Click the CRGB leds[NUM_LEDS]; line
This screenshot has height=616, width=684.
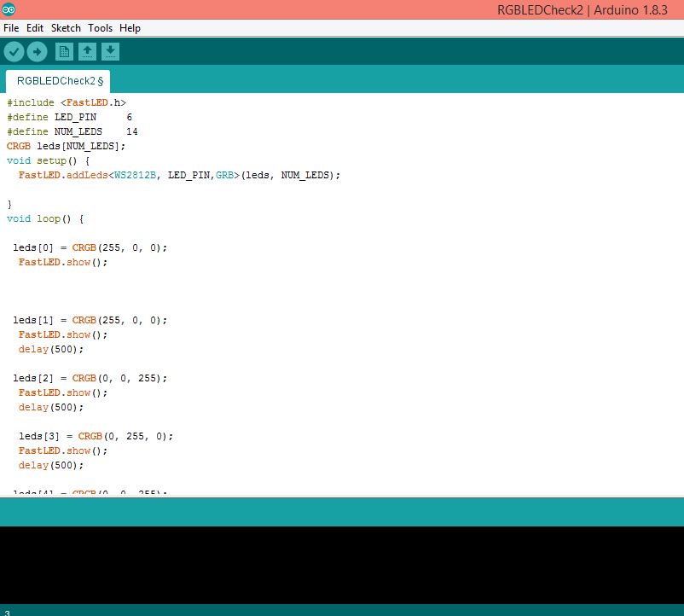[x=66, y=146]
